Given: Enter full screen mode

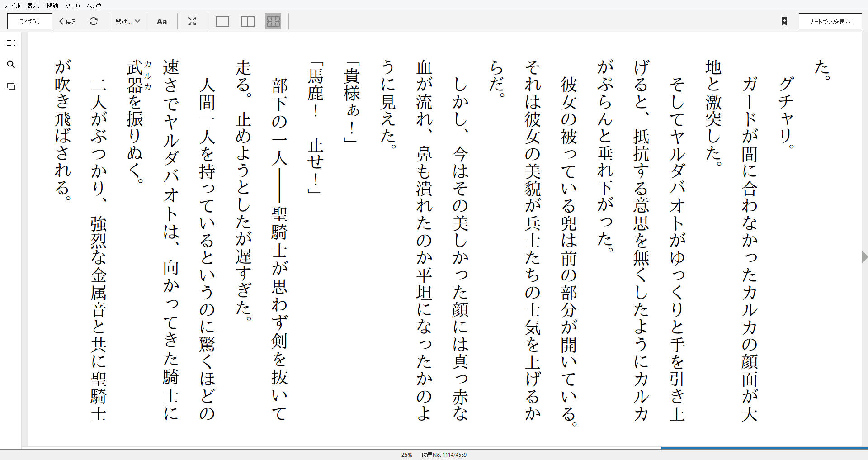Looking at the screenshot, I should click(192, 21).
